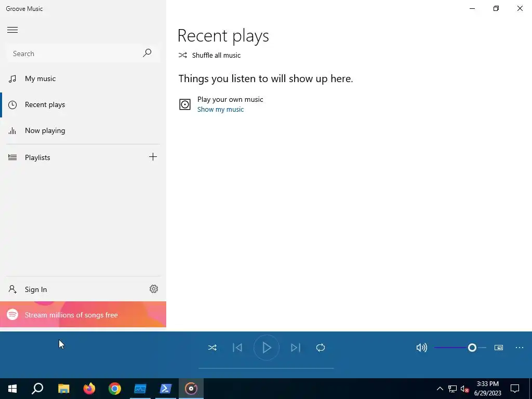Click Groove Music taskbar icon

click(x=191, y=389)
